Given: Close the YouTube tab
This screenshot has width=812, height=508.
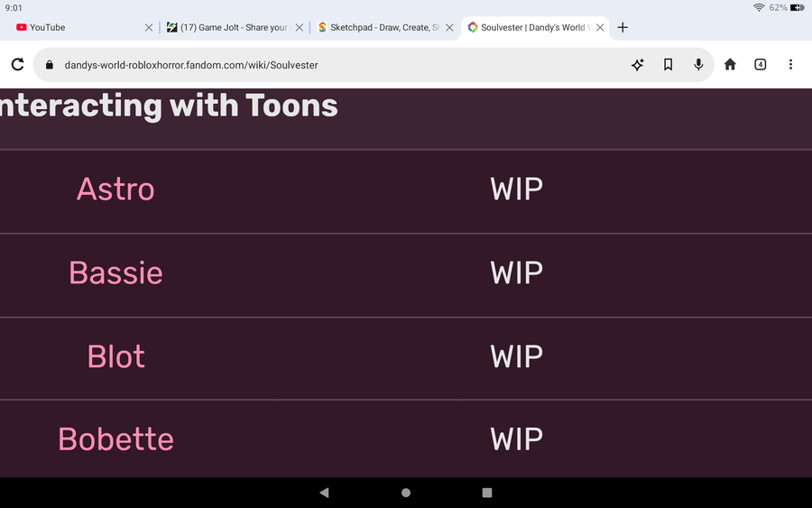Looking at the screenshot, I should pos(149,28).
